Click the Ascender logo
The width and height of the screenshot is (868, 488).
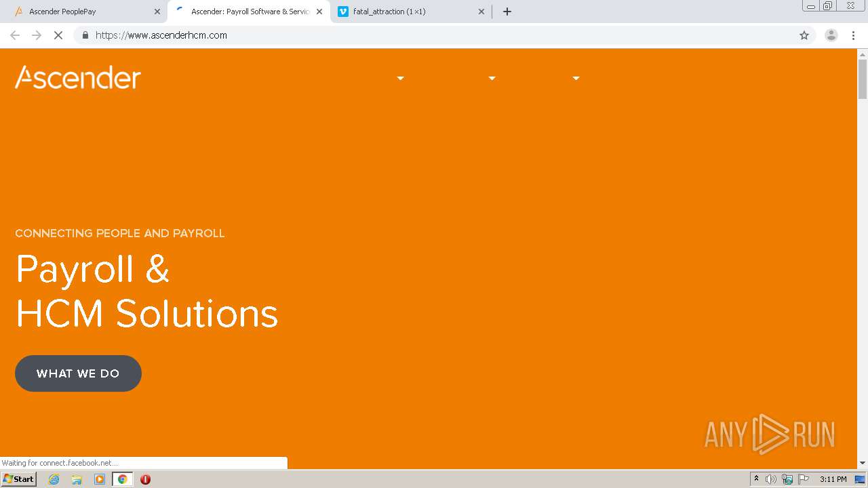click(x=78, y=77)
